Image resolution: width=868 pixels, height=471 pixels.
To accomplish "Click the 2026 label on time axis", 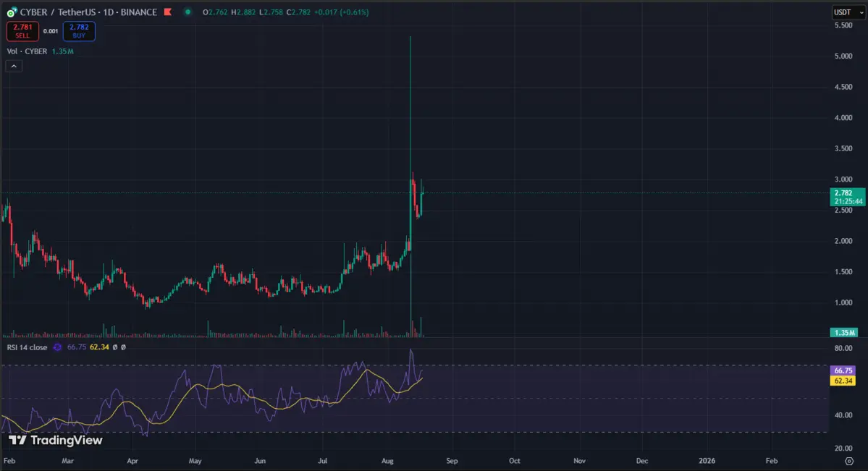I will point(707,460).
